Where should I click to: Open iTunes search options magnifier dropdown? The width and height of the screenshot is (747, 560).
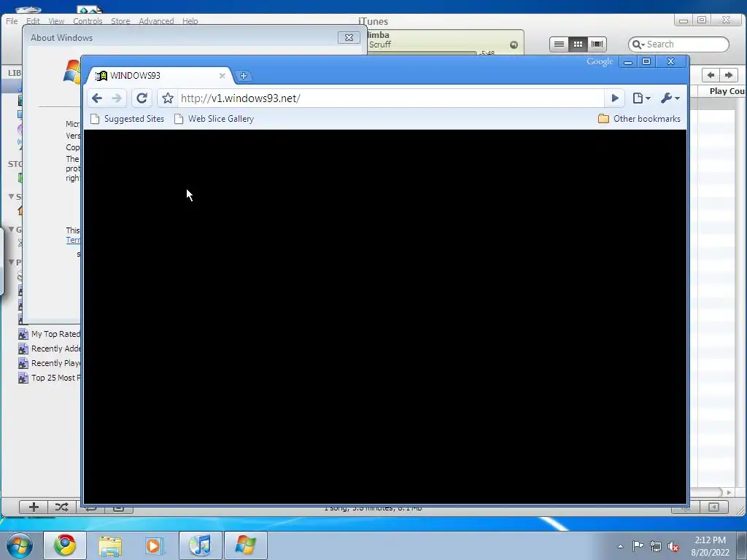tap(638, 44)
